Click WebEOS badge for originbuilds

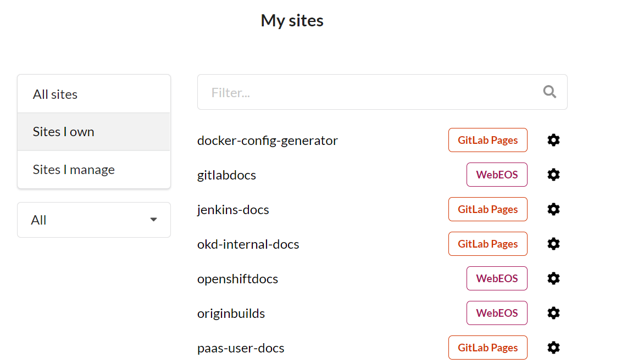pyautogui.click(x=497, y=313)
